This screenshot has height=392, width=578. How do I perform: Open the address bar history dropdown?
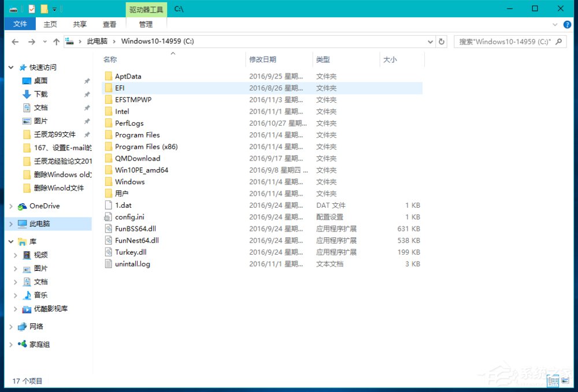[429, 42]
